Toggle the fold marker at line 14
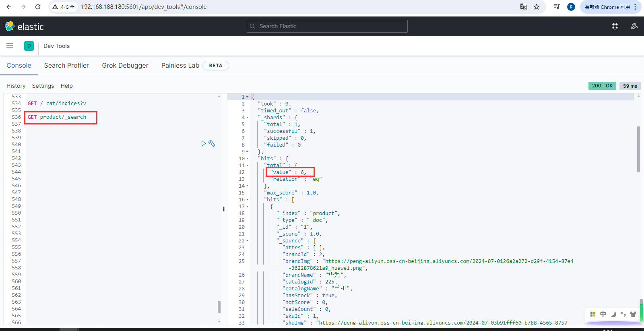Image resolution: width=644 pixels, height=331 pixels. point(248,186)
